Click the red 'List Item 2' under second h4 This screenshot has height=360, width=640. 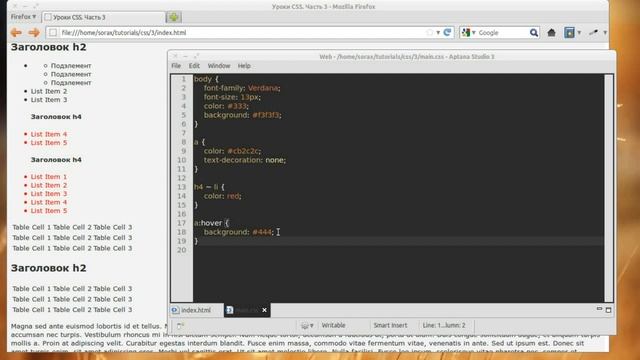tap(49, 185)
